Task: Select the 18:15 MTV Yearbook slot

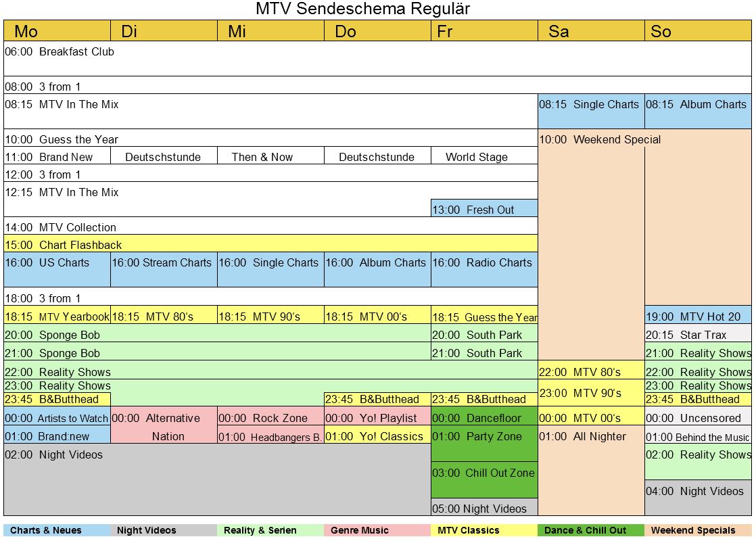Action: pos(57,315)
